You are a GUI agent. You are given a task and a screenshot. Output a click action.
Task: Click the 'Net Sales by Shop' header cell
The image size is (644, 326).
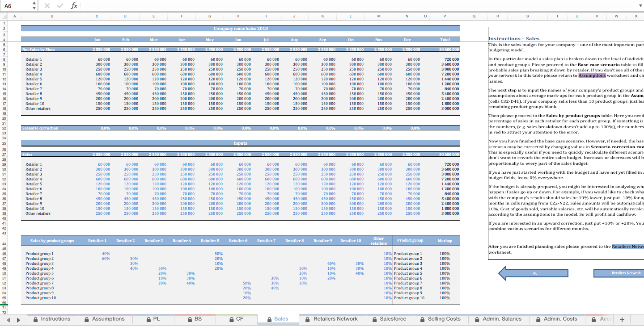tap(51, 49)
